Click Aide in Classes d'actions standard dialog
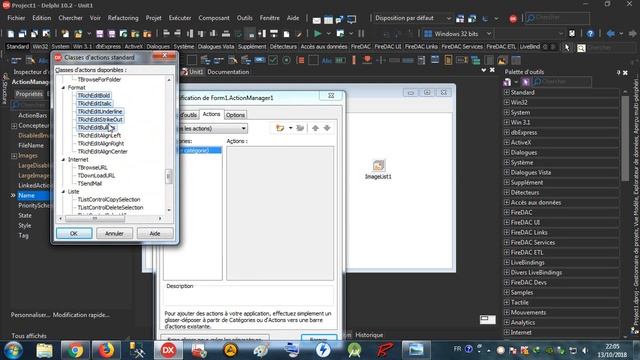 (x=155, y=233)
